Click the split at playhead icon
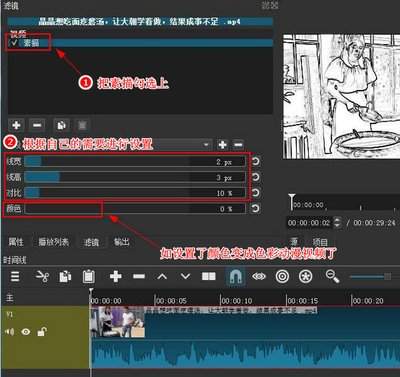 click(209, 276)
